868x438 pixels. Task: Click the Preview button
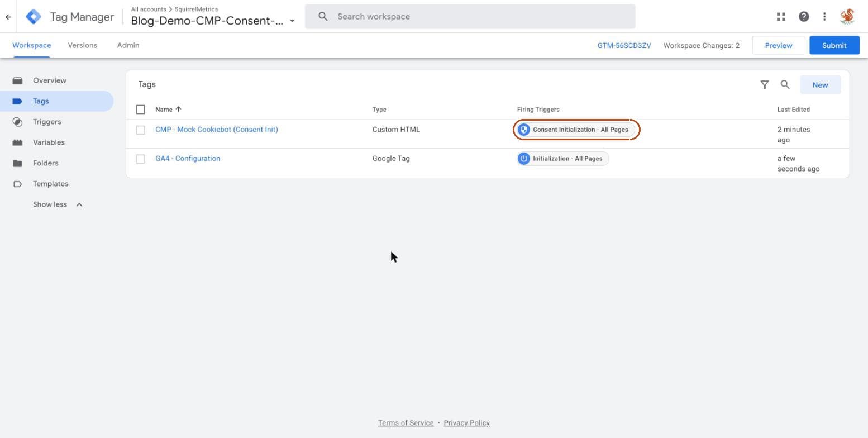pos(779,45)
